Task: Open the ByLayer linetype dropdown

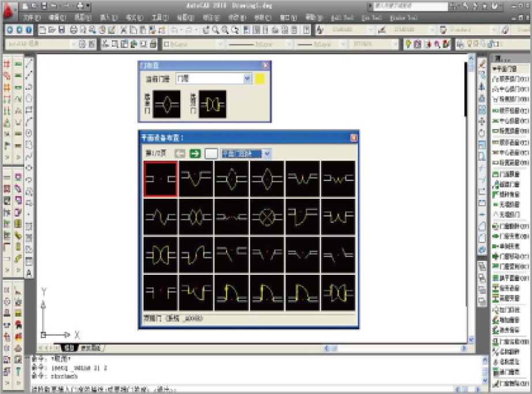Action: click(x=259, y=44)
